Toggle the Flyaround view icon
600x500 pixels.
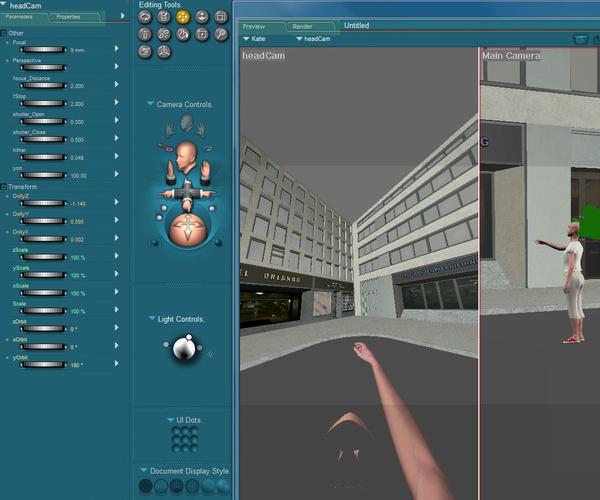[208, 148]
